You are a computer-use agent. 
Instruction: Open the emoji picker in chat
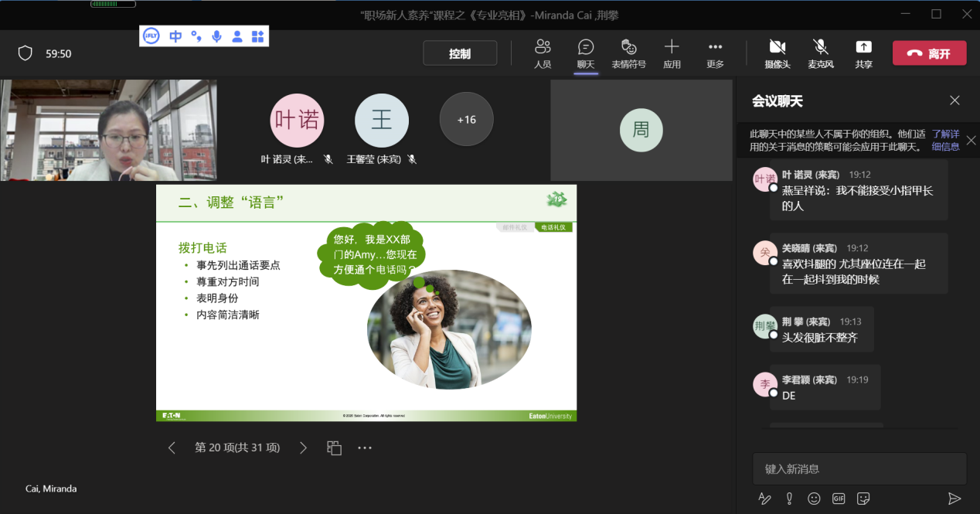814,499
